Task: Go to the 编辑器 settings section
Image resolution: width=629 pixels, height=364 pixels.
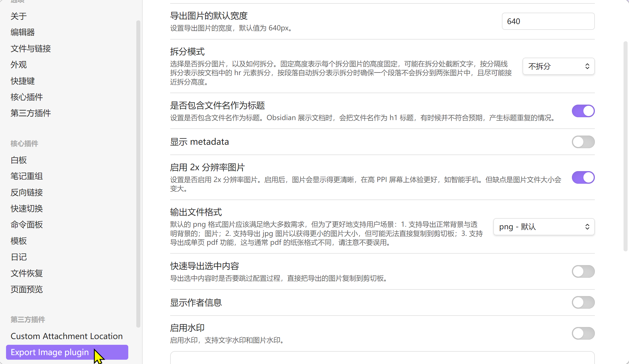Action: point(23,32)
